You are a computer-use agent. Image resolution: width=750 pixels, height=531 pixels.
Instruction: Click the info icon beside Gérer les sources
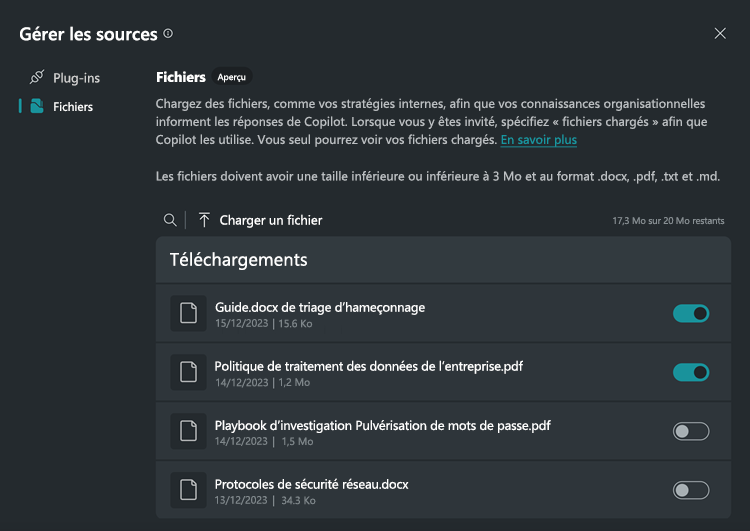(168, 34)
